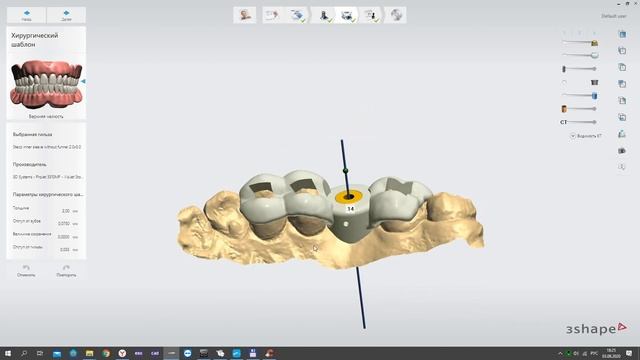
Task: Open Task View on taskbar
Action: [40, 353]
